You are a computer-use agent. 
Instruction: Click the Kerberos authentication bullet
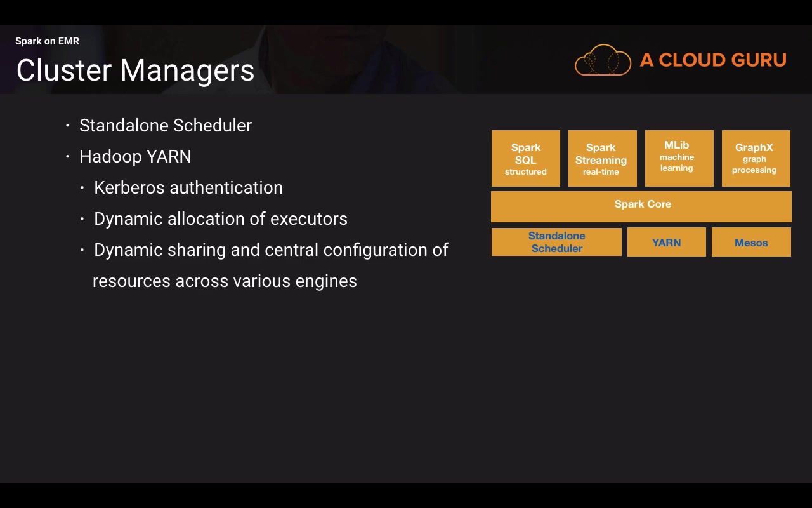point(188,188)
